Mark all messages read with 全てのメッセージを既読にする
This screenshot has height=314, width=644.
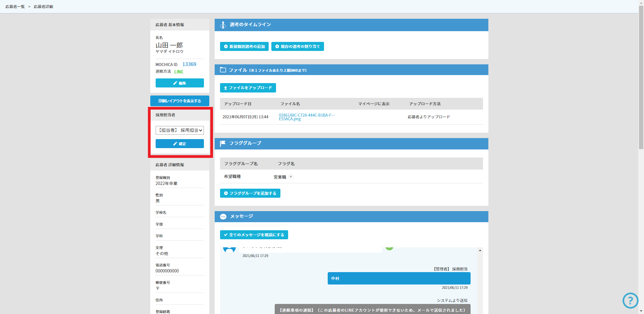click(x=254, y=235)
